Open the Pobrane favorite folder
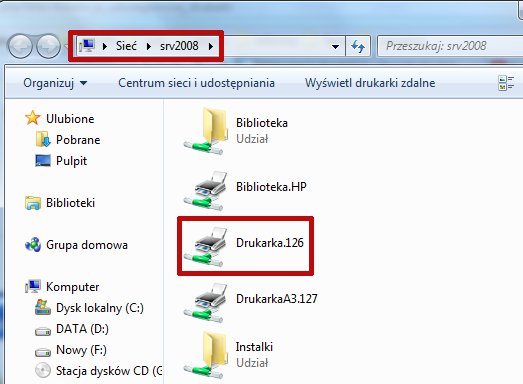 pos(78,140)
